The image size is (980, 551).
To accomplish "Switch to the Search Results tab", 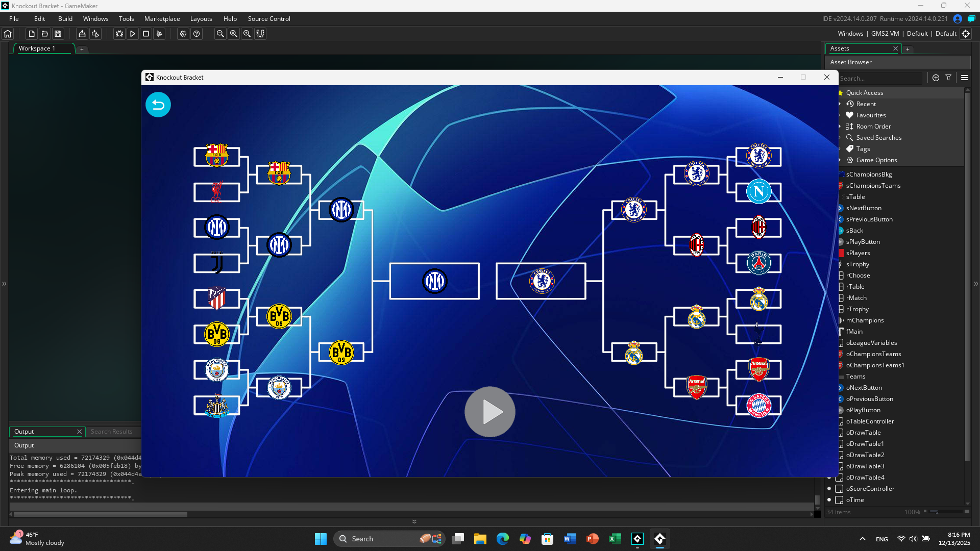I will (111, 432).
